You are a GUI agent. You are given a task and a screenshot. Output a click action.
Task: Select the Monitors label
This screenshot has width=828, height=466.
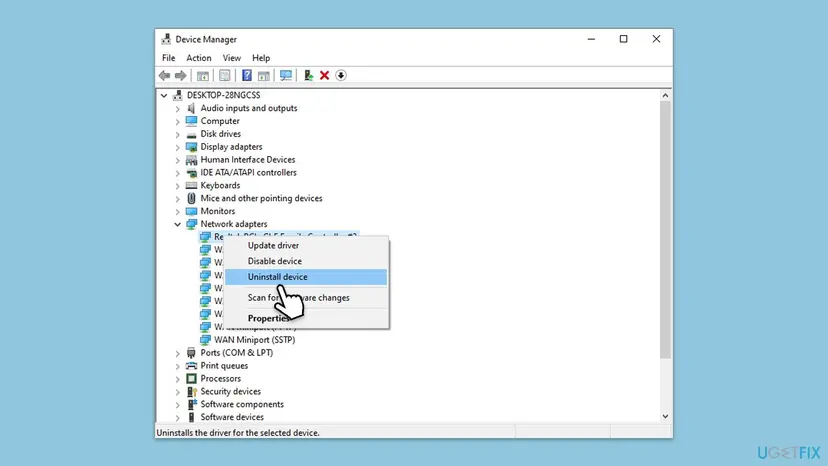(x=218, y=211)
